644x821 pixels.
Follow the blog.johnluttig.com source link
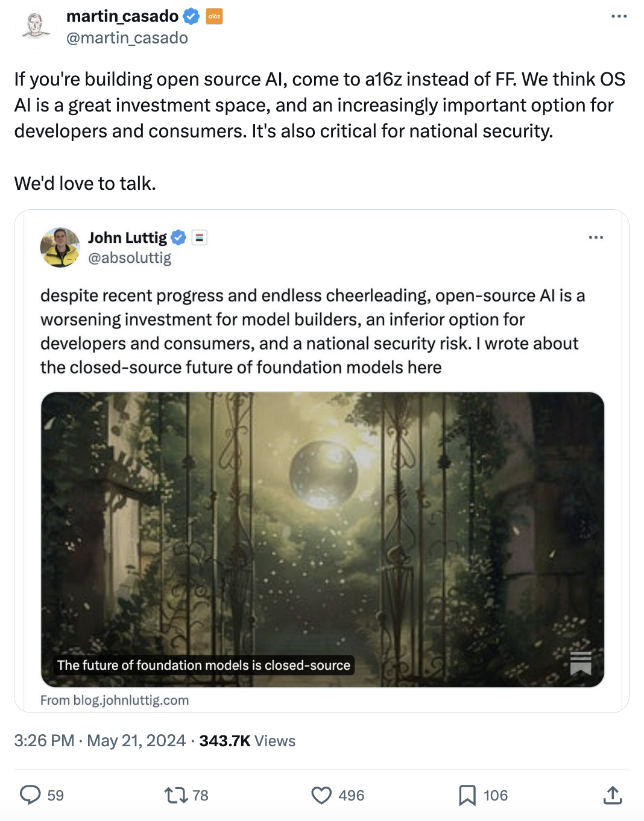(x=115, y=700)
